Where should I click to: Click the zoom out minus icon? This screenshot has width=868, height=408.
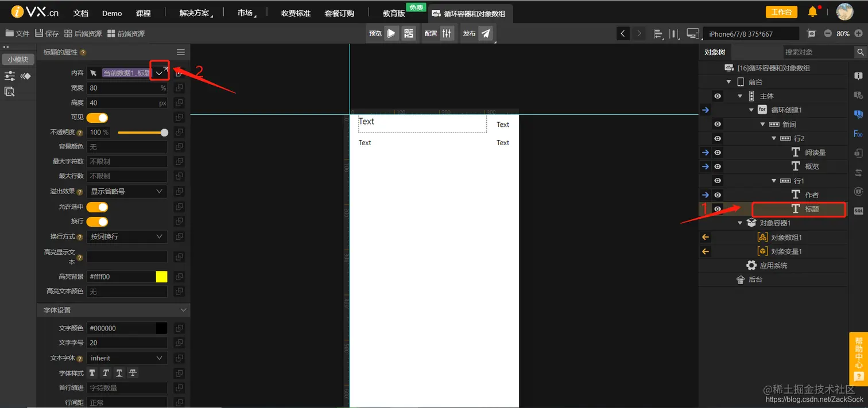[828, 33]
